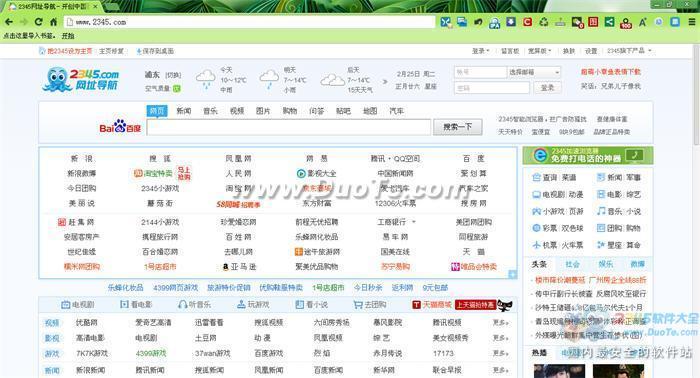The height and width of the screenshot is (378, 700).
Task: Click 切换 to change city
Action: click(173, 75)
